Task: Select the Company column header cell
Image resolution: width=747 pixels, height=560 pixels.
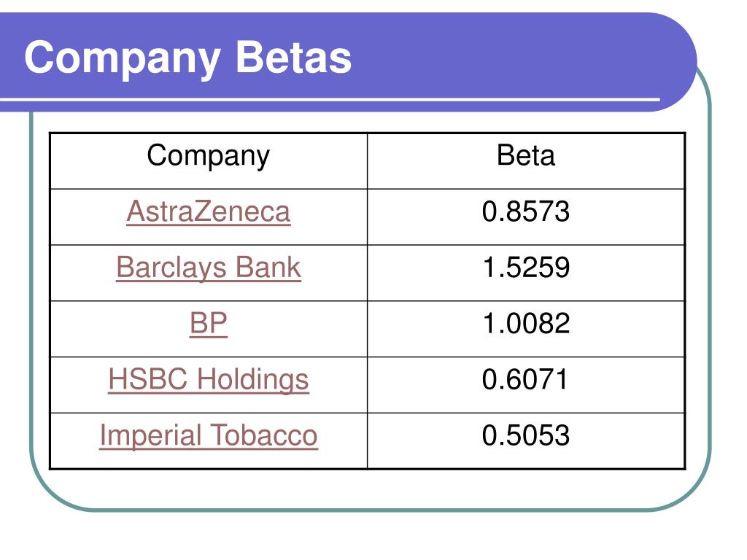Action: point(209,161)
